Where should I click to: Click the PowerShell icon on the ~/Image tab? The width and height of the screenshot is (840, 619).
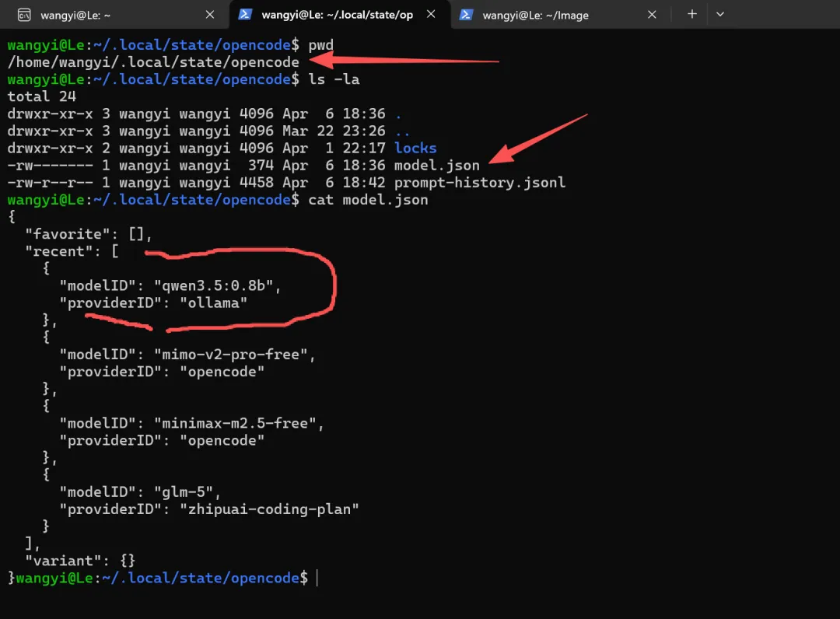[466, 15]
